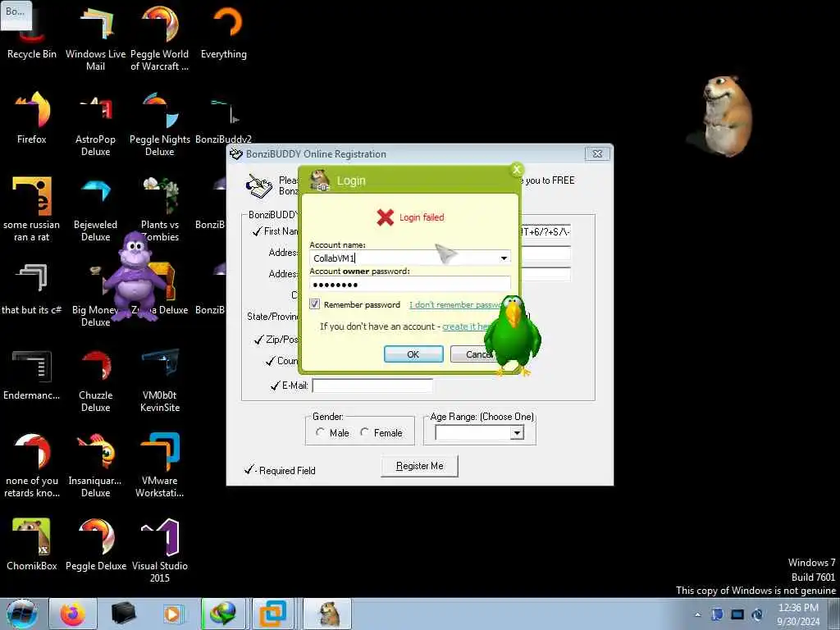Click OK in the Login dialog

click(x=413, y=354)
